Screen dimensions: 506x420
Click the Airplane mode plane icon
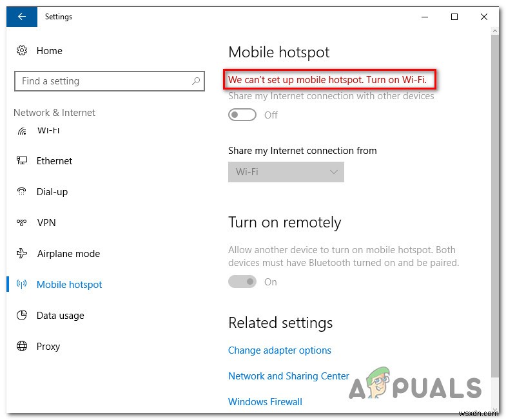pyautogui.click(x=22, y=253)
